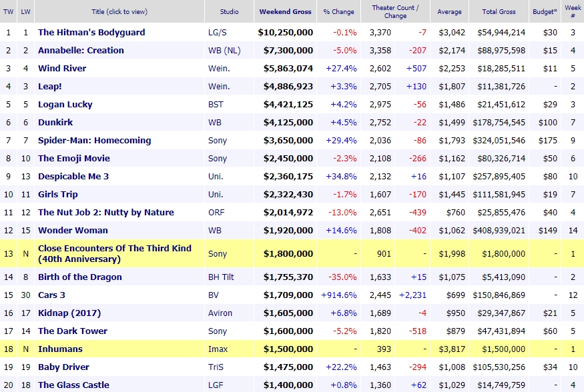The width and height of the screenshot is (584, 392).
Task: Click the $408,939,021 total gross value
Action: (x=499, y=230)
